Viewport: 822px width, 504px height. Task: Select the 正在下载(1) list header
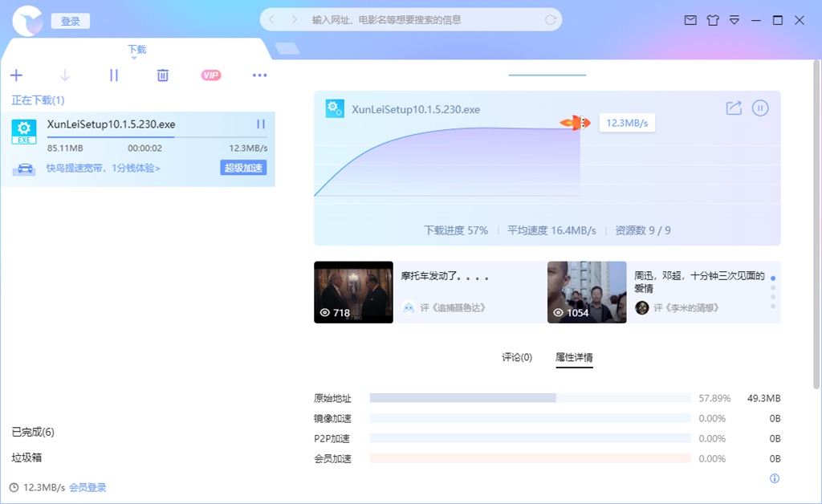pos(38,100)
